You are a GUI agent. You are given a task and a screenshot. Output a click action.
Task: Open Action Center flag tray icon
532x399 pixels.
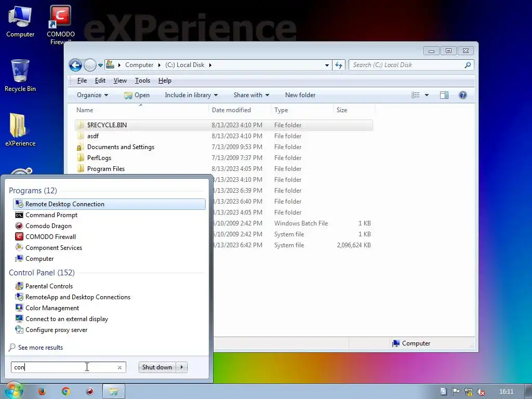[x=456, y=392]
